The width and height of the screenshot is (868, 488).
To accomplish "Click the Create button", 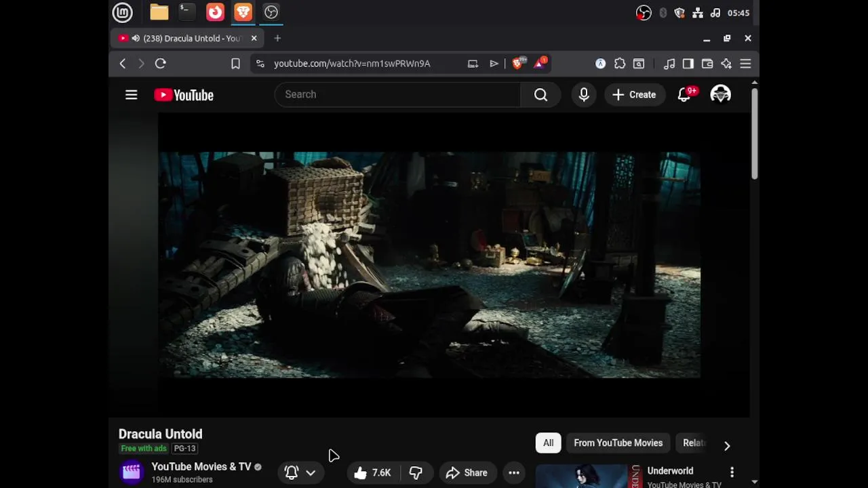I will pos(634,95).
